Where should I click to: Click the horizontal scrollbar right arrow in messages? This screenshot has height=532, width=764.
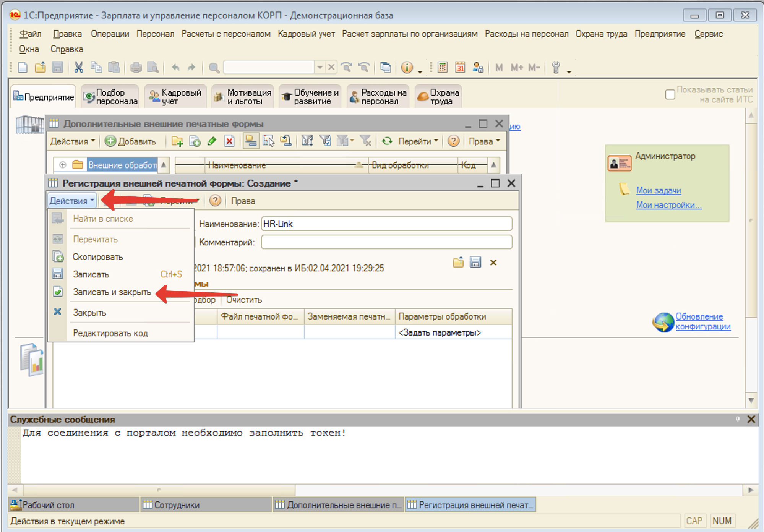pos(751,490)
